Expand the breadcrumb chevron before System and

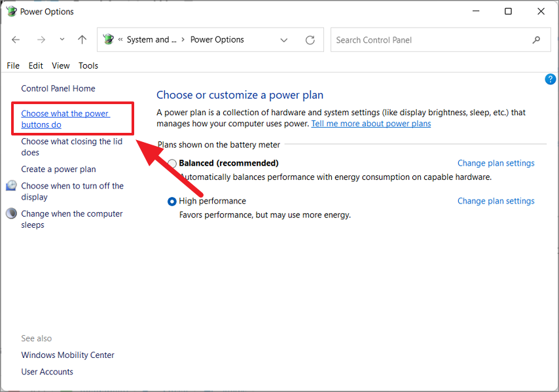click(120, 39)
